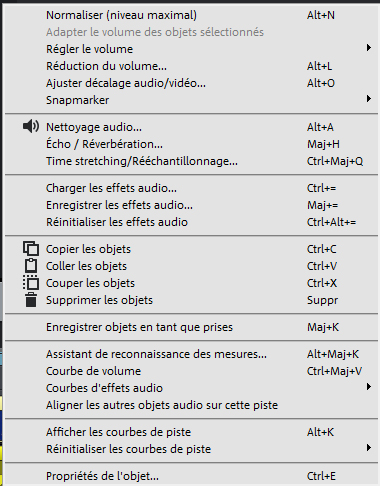The image size is (380, 486).
Task: Select Enregistrer objets en tant que prises
Action: click(192, 327)
